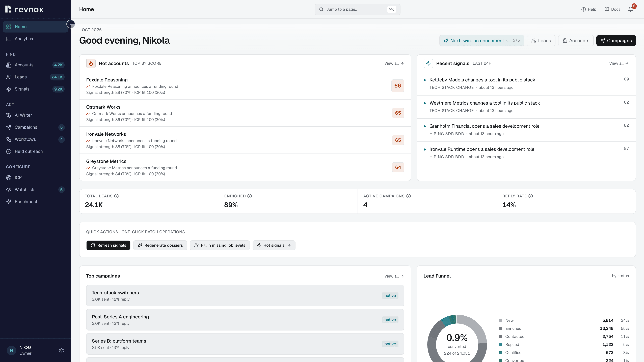Open the notifications bell icon
Screen dimensions: 644x362
tap(631, 9)
